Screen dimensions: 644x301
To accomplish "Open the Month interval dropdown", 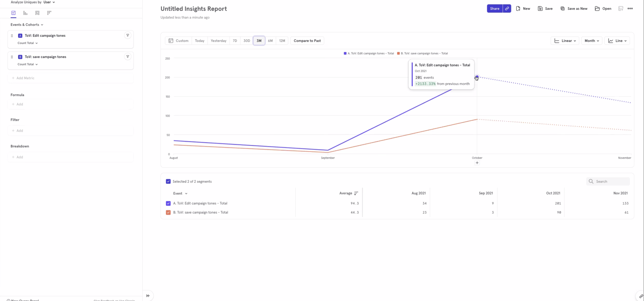I will (591, 41).
